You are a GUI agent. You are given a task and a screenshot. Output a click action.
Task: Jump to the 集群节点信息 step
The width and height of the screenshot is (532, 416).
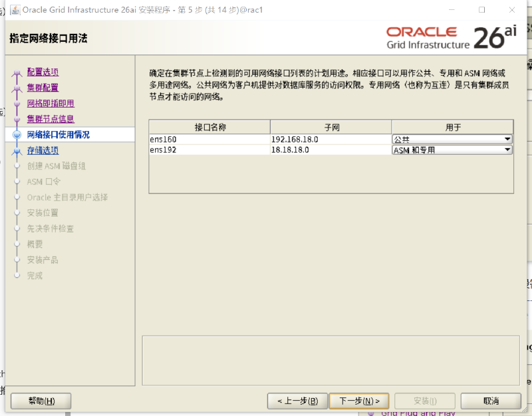click(x=51, y=119)
